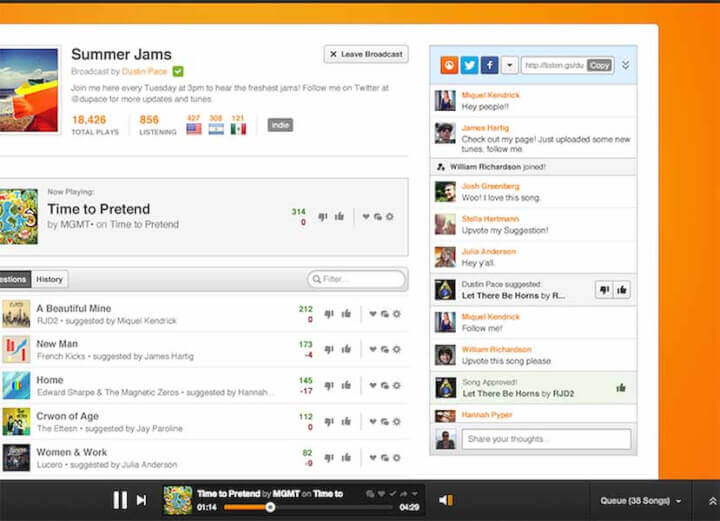
Task: Downvote Crwon of Age suggestion
Action: tap(329, 421)
